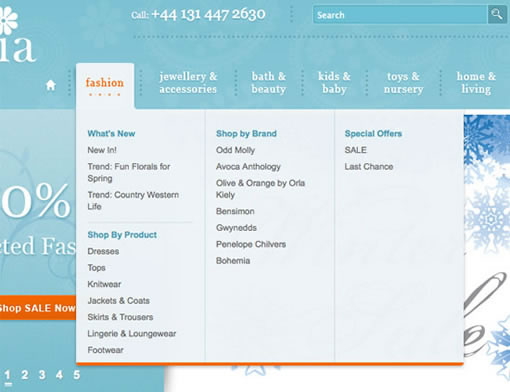Screen dimensions: 510x392
Task: Open the home & living menu
Action: pos(476,83)
